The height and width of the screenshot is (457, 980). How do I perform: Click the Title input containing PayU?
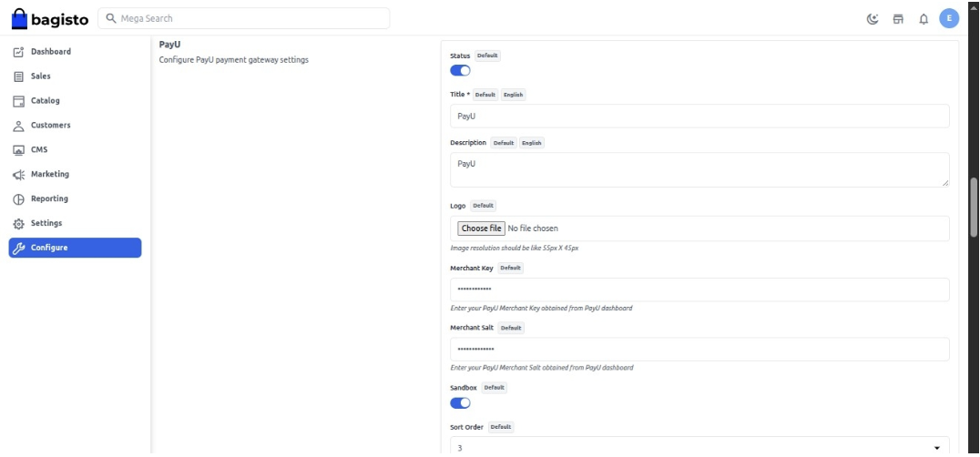[699, 117]
